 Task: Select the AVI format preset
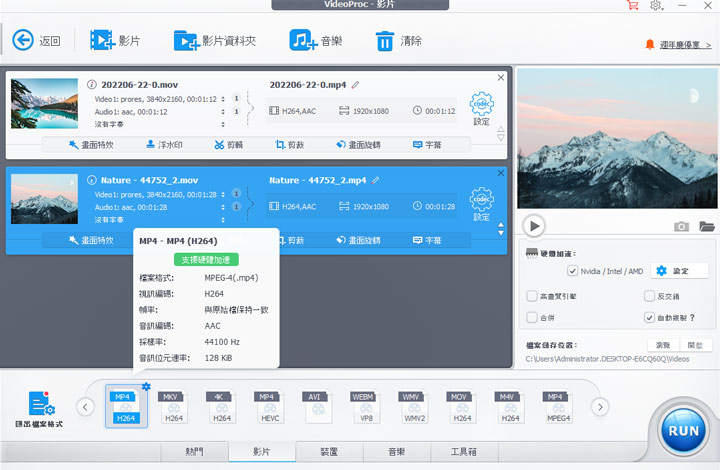[318, 407]
